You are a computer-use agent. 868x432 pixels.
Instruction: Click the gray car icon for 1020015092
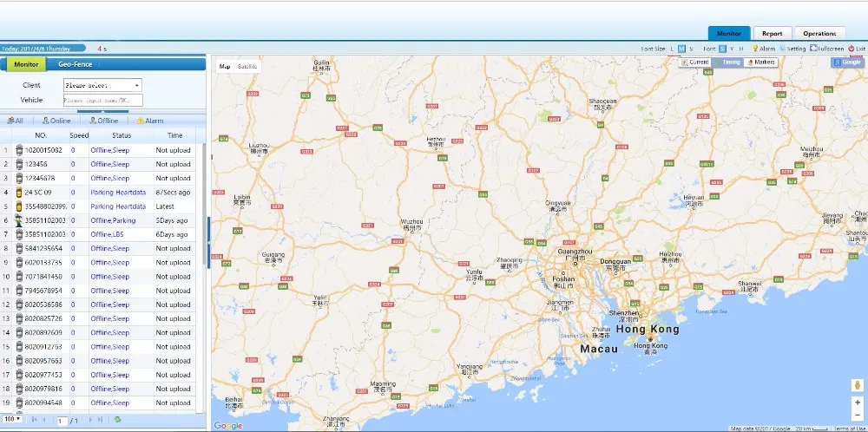tap(19, 150)
